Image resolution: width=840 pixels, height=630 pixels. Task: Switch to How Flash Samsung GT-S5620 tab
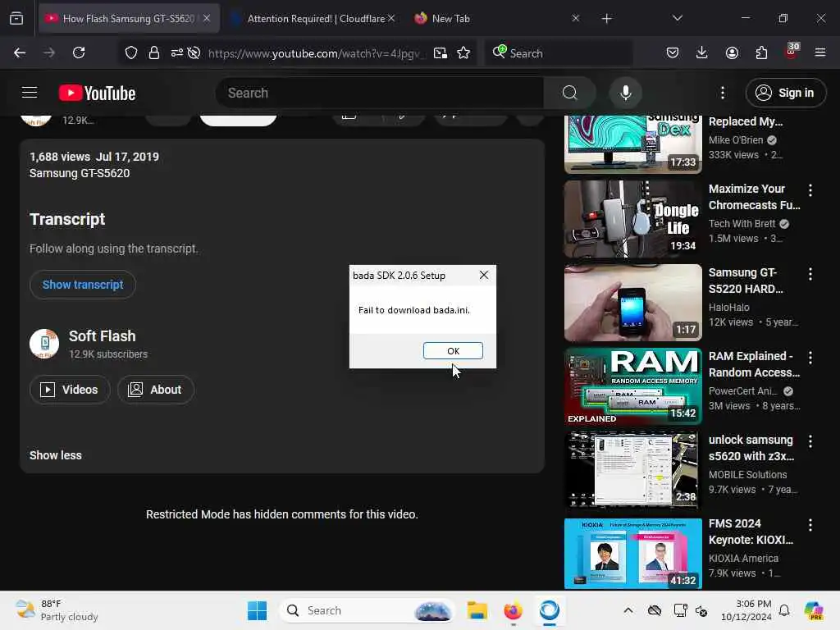pos(129,18)
